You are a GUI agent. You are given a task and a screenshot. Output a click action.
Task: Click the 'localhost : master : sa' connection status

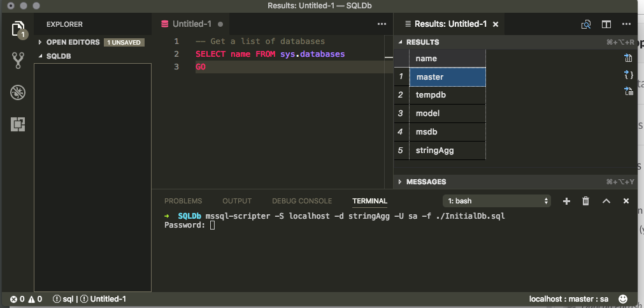(x=568, y=298)
